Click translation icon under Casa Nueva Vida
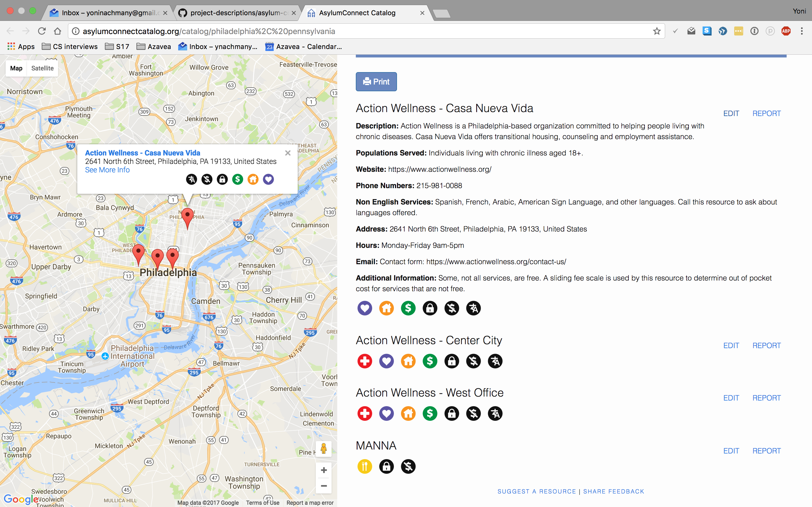 pyautogui.click(x=473, y=308)
